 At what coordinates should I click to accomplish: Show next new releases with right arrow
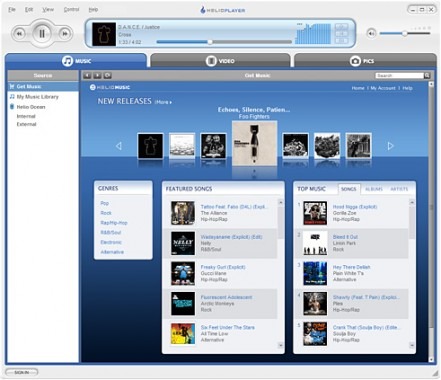click(x=391, y=146)
